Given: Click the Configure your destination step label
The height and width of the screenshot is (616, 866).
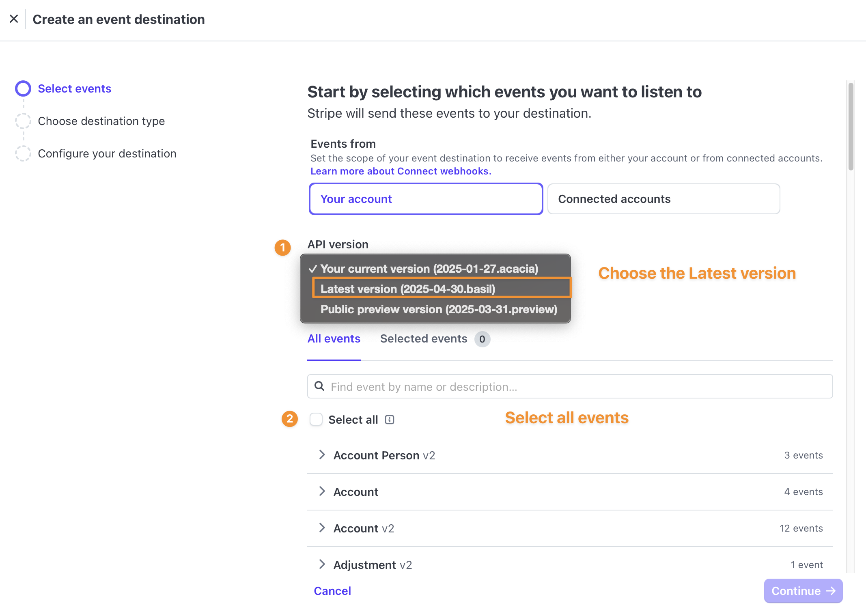Looking at the screenshot, I should (107, 153).
